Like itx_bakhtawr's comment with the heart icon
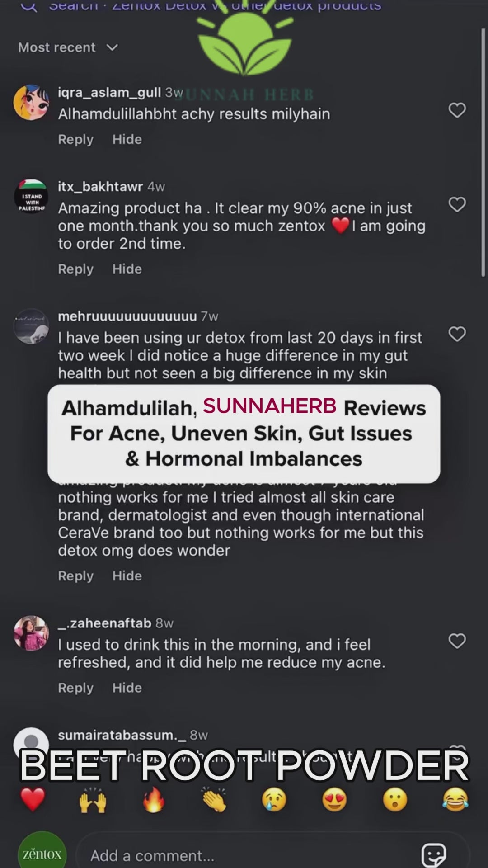Screen dimensions: 488x868 pyautogui.click(x=457, y=204)
